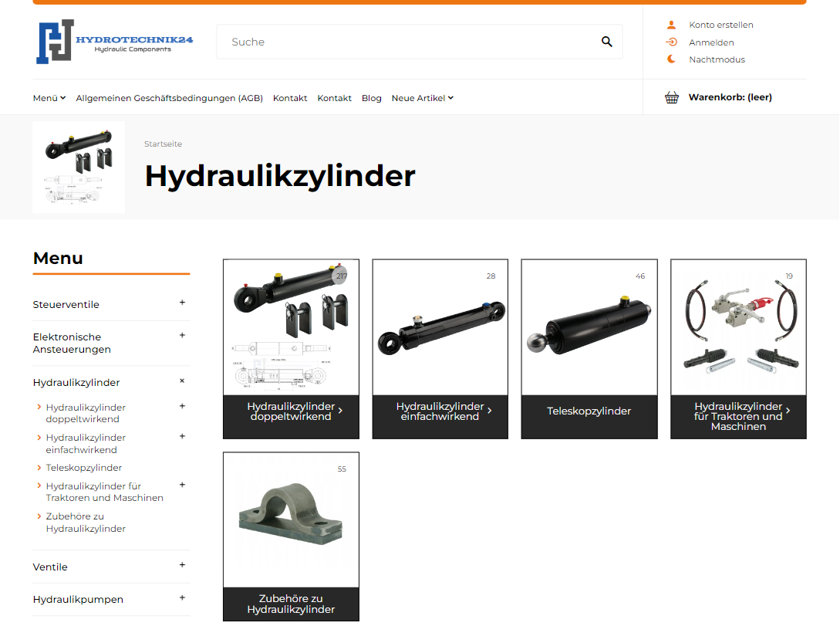Open Teleskopzylinder sidebar link
The image size is (840, 626).
[x=83, y=467]
